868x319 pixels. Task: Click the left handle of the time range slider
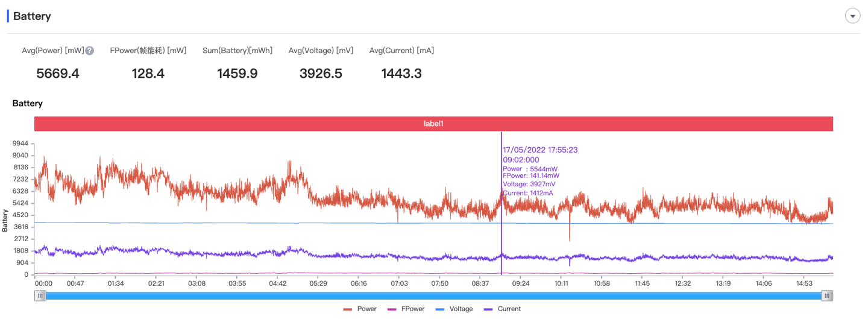tap(40, 295)
